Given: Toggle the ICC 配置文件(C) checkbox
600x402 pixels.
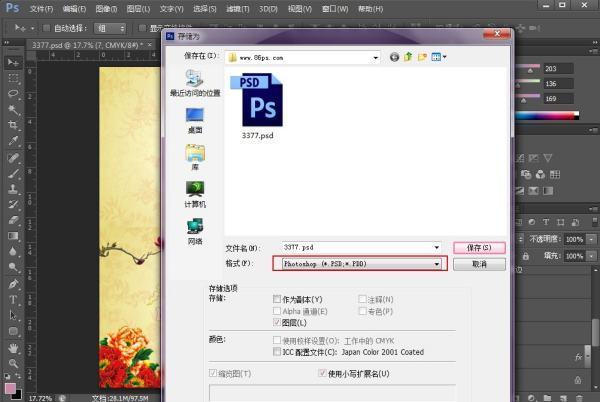Looking at the screenshot, I should coord(277,352).
